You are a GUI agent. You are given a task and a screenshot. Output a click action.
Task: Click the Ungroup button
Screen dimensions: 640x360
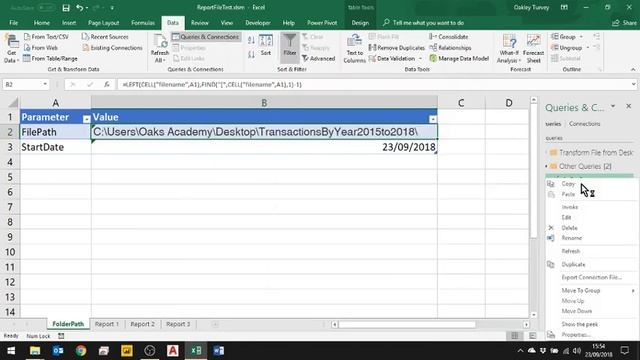click(x=567, y=48)
